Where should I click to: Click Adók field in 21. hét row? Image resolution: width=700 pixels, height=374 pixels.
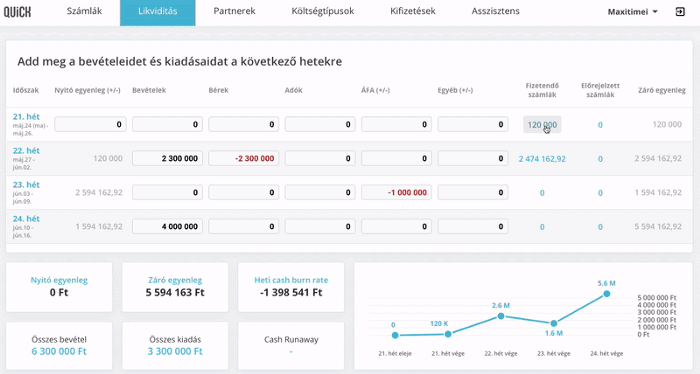[x=320, y=125]
